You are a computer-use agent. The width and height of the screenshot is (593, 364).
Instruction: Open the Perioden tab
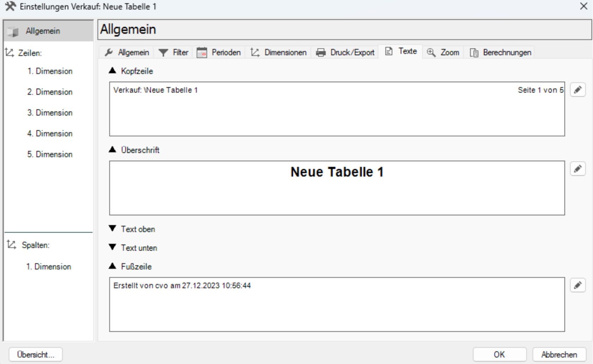(x=218, y=53)
